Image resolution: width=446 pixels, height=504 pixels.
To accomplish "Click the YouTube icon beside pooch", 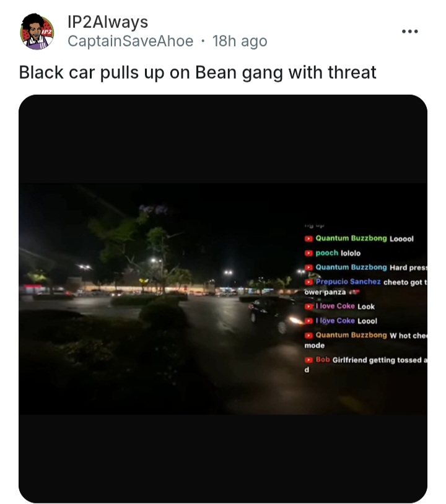I will click(x=308, y=253).
